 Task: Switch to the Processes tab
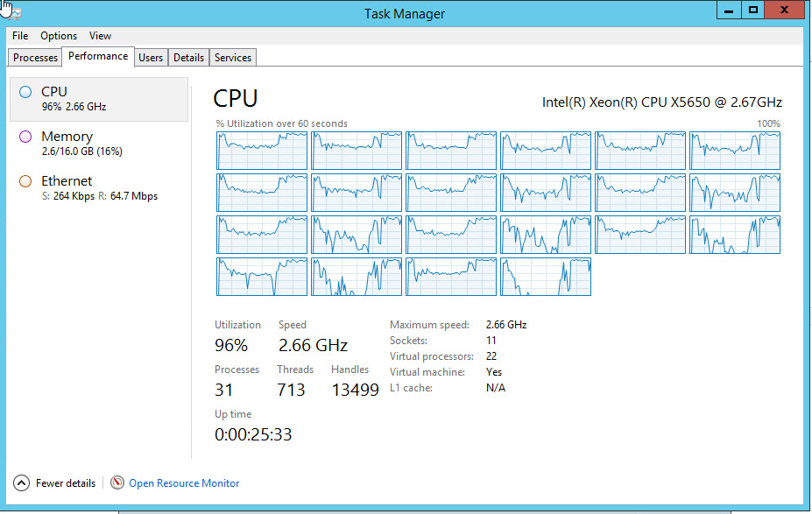35,58
